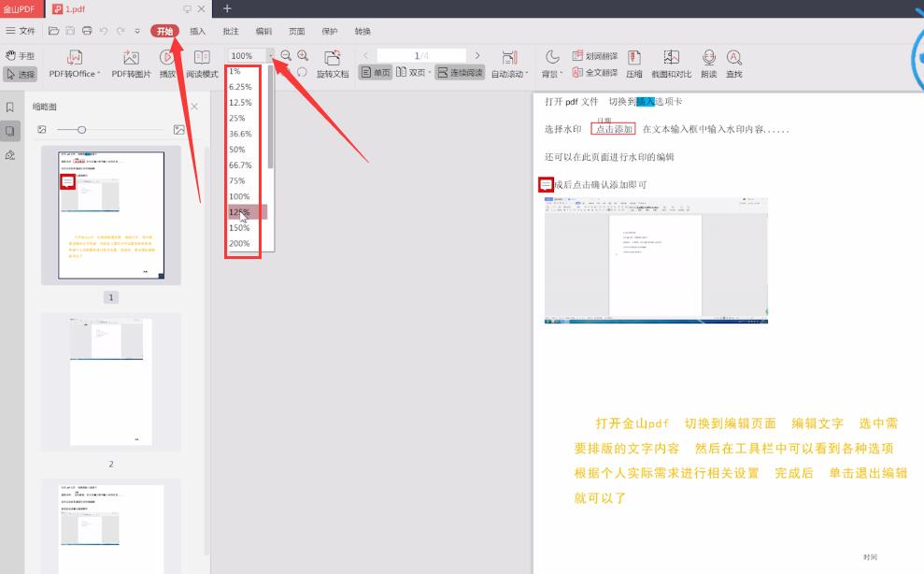Start 朗读 read-aloud
Viewport: 924px width, 574px height.
click(x=709, y=65)
